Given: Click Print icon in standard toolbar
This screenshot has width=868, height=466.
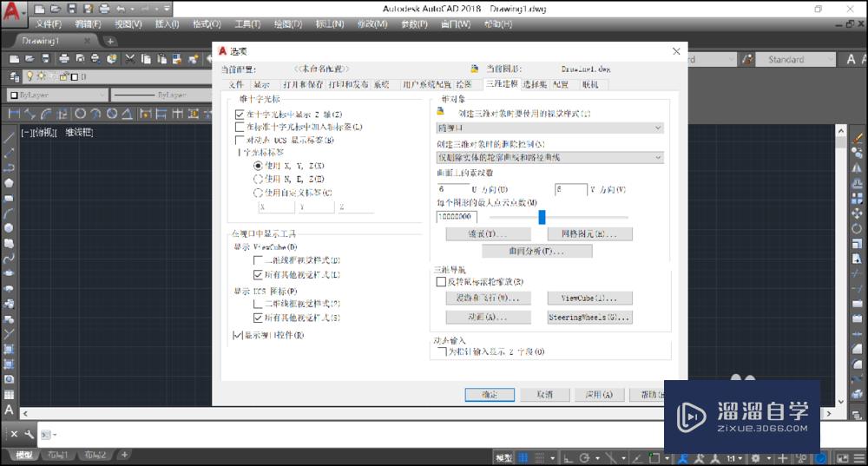Looking at the screenshot, I should point(64,59).
